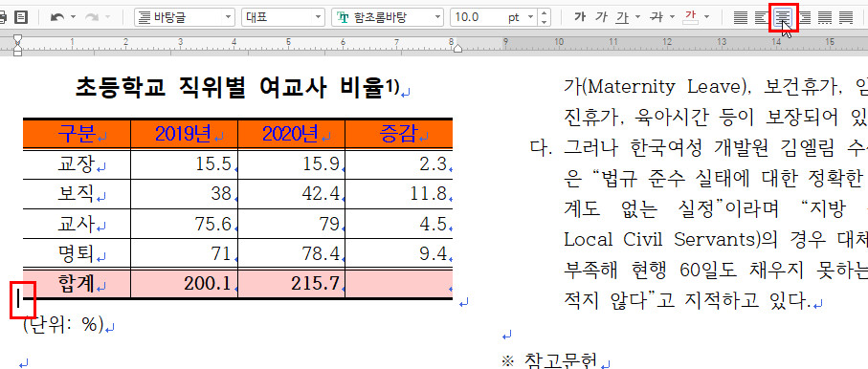Open print preview with the page icon

[x=21, y=17]
